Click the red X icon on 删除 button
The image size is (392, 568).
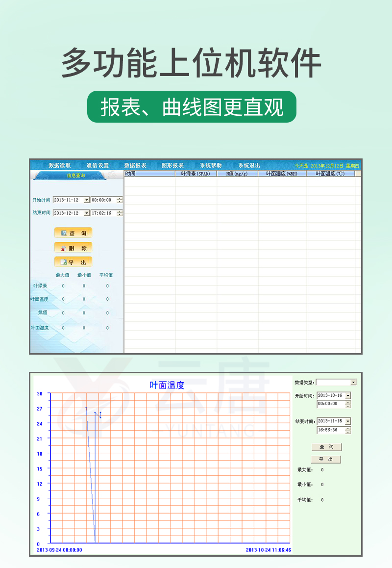[x=64, y=248]
